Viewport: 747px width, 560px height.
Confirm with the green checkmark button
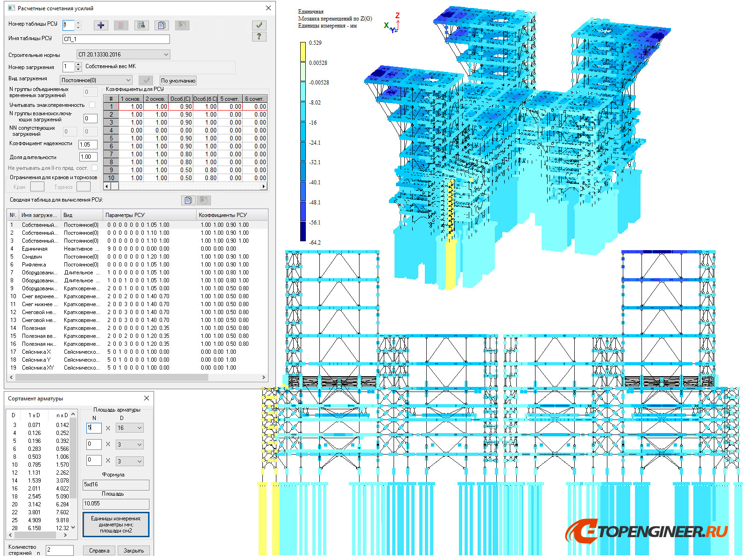[x=259, y=25]
